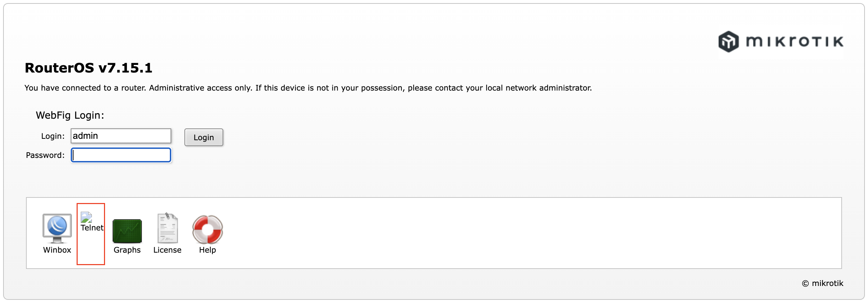Click the broken Telnet image icon
Screen dimensions: 868x304
tap(86, 217)
